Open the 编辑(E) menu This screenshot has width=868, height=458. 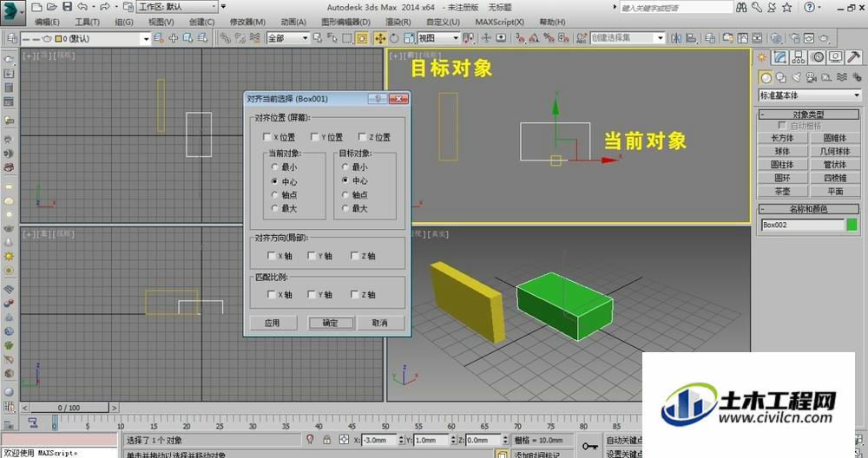click(x=47, y=23)
